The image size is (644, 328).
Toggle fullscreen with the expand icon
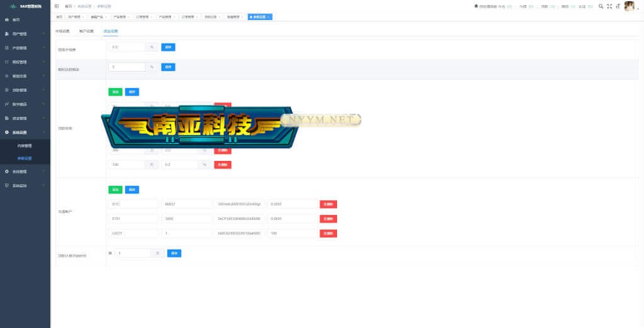(x=609, y=6)
